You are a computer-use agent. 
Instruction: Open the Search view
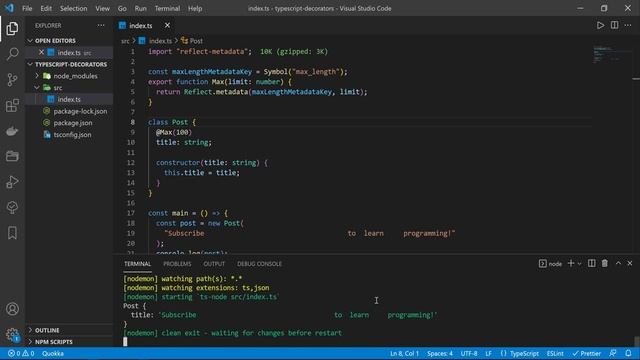click(x=12, y=53)
